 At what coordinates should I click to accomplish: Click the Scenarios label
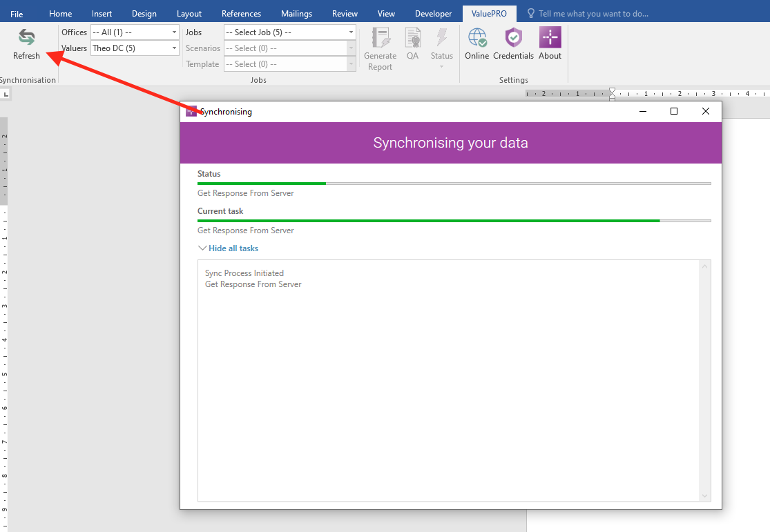[x=203, y=48]
